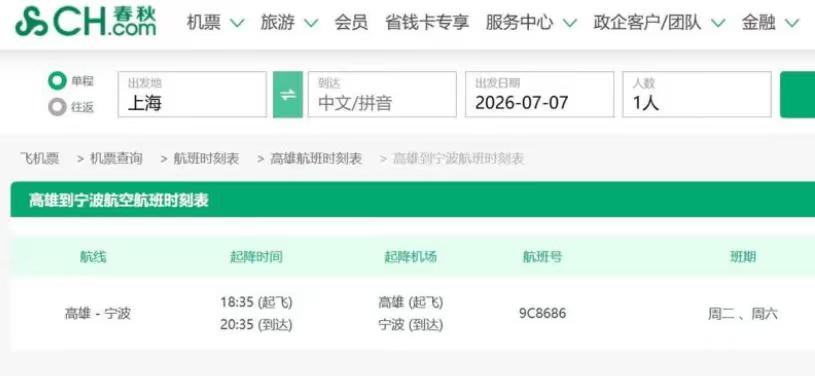Image resolution: width=815 pixels, height=376 pixels.
Task: Click the 班期 column header
Action: (x=743, y=256)
